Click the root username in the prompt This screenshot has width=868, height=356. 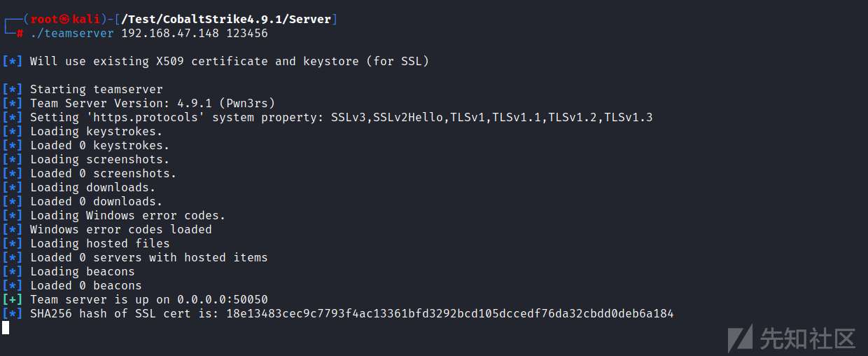[x=44, y=20]
